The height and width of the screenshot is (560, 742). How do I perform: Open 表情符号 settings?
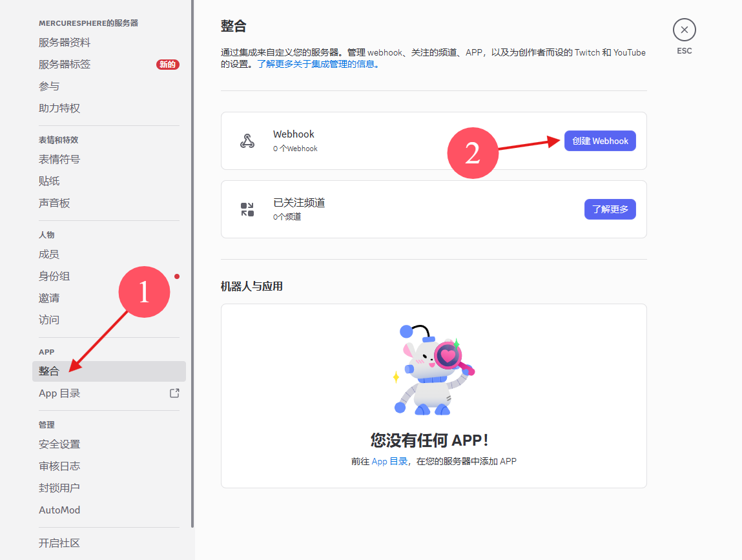tap(59, 159)
